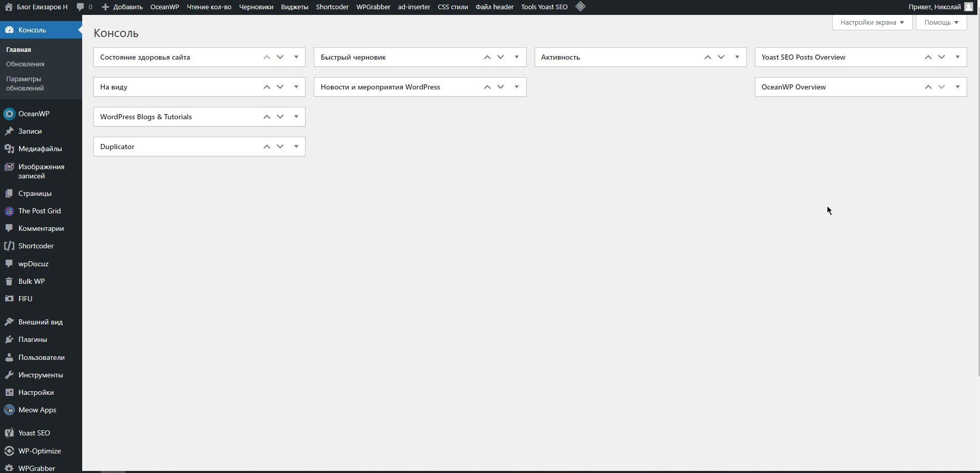
Task: Move the OceanWP Overview panel up
Action: [928, 87]
